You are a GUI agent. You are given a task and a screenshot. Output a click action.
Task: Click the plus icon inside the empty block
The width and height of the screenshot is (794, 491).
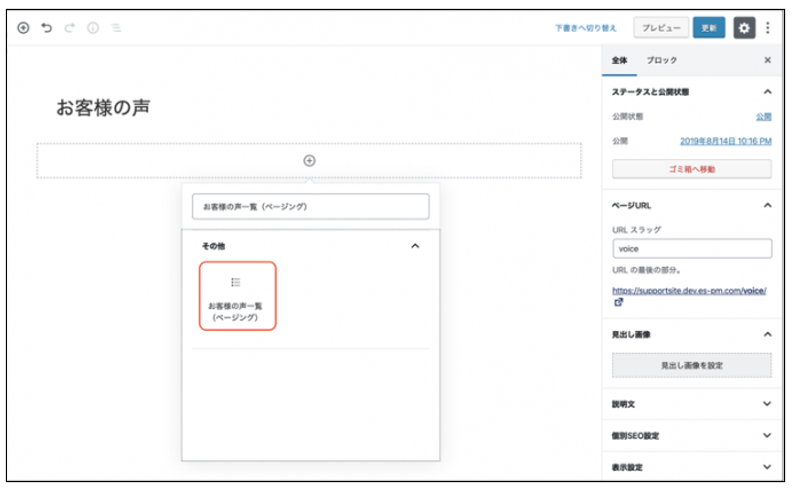tap(310, 160)
